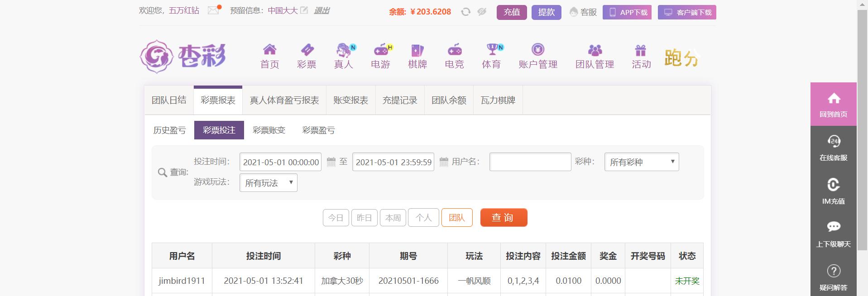Viewport: 868px width, 296px height.
Task: Click jimbird1911 in the table
Action: tap(182, 281)
